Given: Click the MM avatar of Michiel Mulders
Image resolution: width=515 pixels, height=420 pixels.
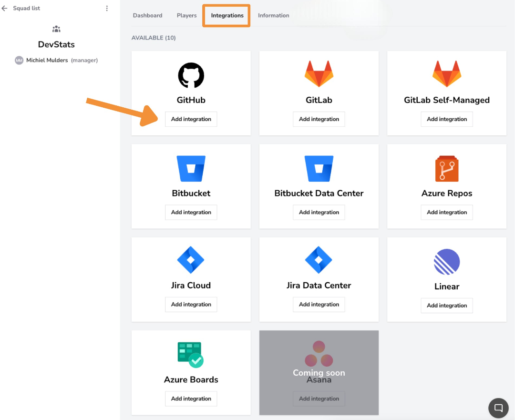Looking at the screenshot, I should (x=19, y=61).
